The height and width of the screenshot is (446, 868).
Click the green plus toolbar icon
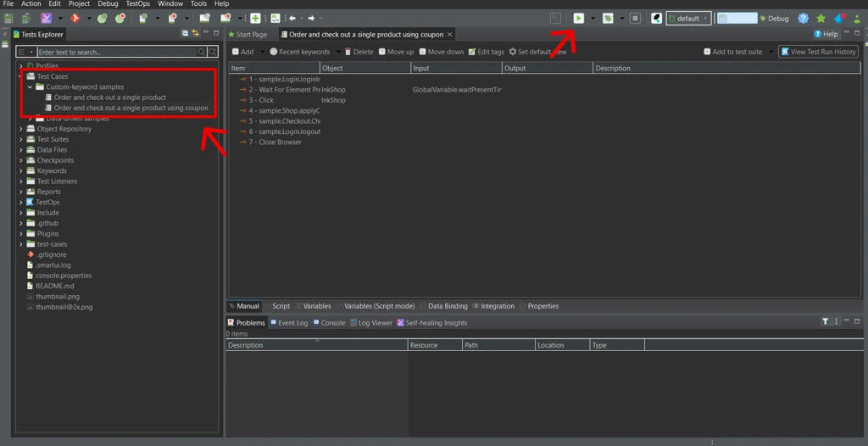pyautogui.click(x=255, y=19)
